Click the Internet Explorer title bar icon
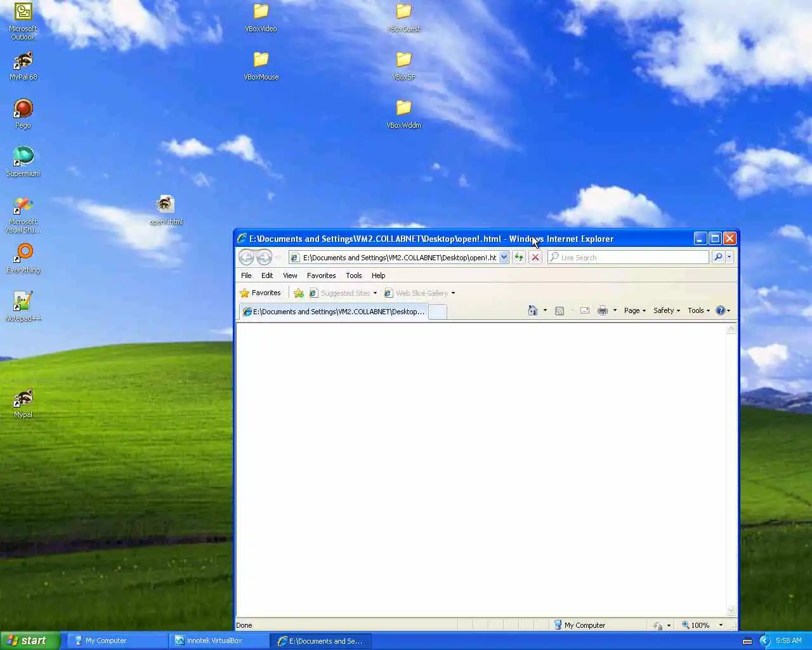The height and width of the screenshot is (650, 812). click(242, 239)
